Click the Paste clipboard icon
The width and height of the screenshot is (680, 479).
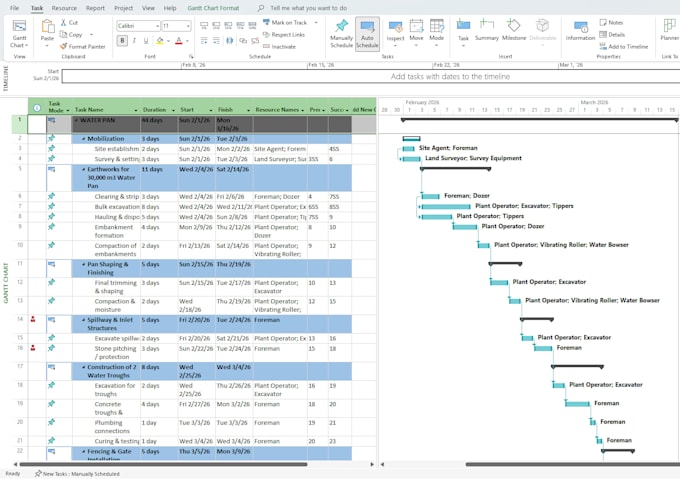[47, 27]
